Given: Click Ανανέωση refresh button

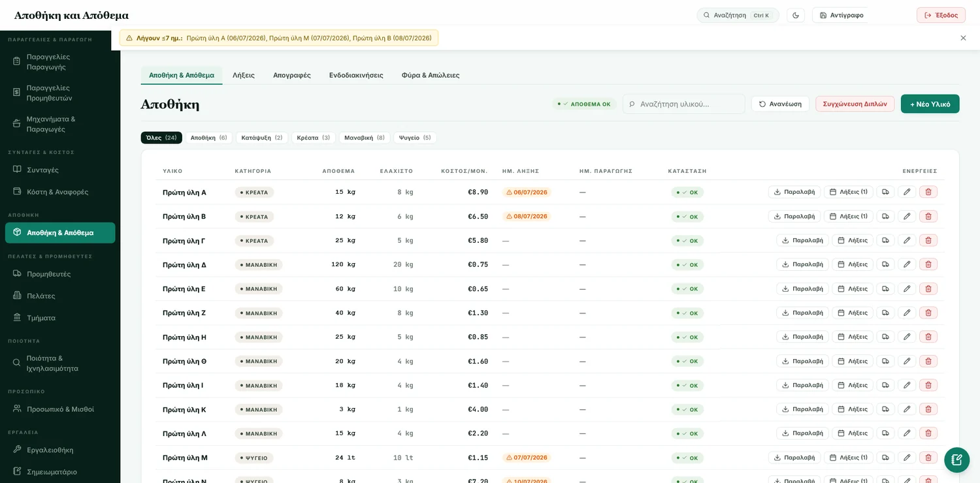Looking at the screenshot, I should 780,104.
